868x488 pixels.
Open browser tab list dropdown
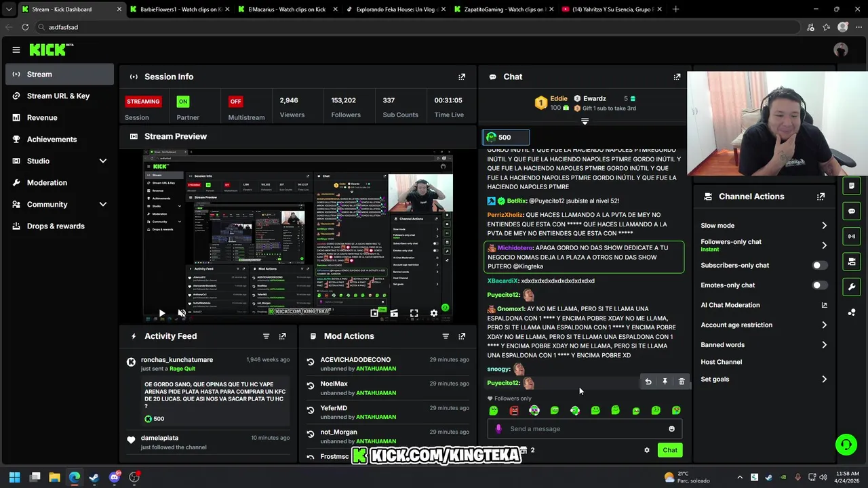9,9
